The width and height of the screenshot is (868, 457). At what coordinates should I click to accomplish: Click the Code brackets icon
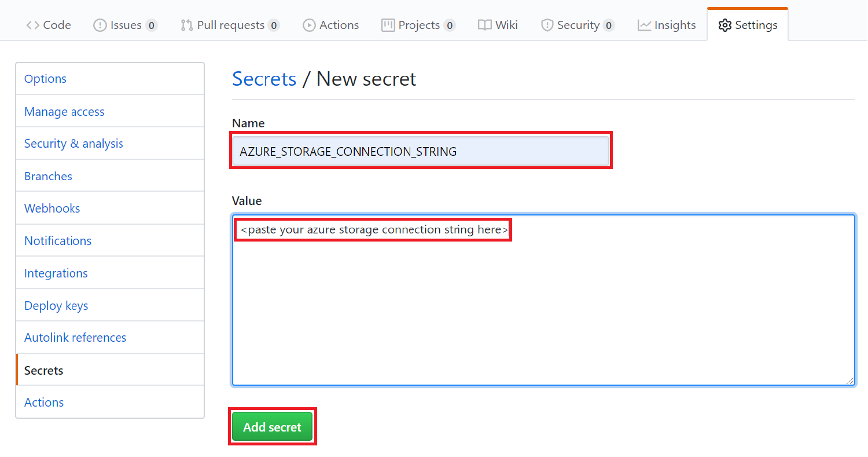pyautogui.click(x=33, y=25)
